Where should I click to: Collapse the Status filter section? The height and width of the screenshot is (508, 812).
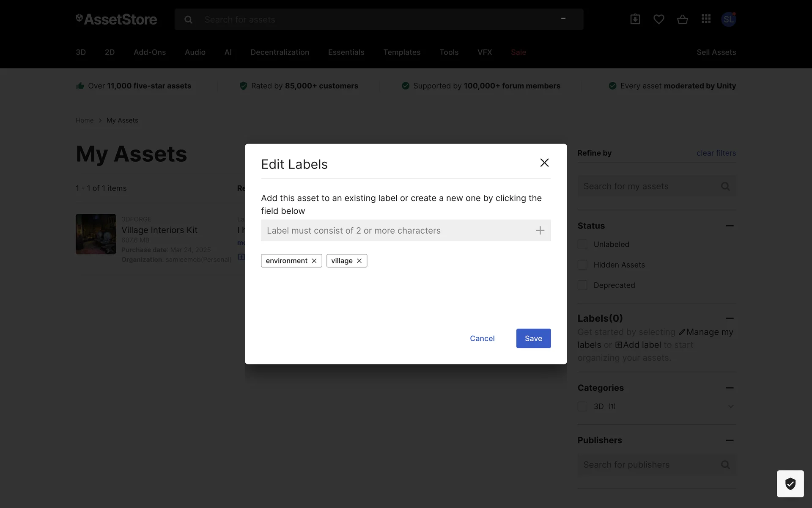(730, 226)
